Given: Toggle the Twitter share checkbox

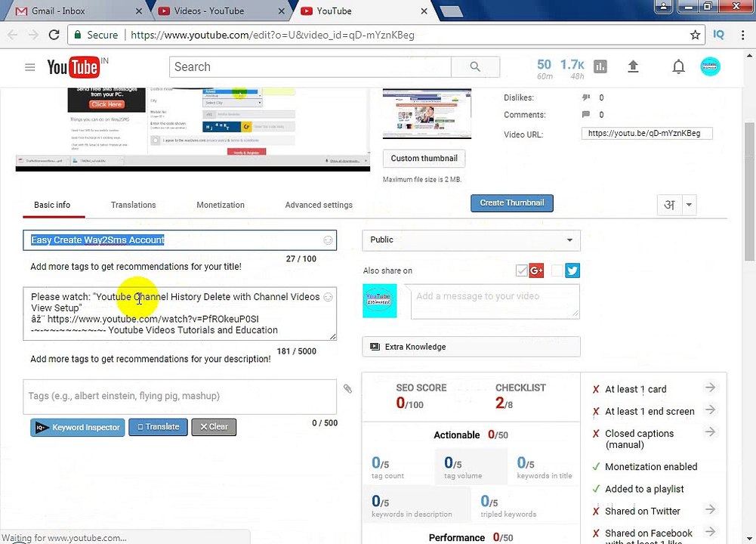Looking at the screenshot, I should coord(557,270).
